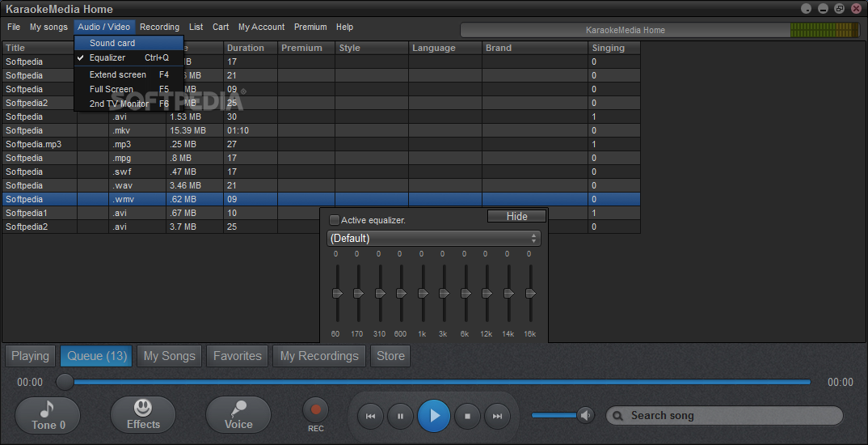Switch to the Favorites tab

[238, 356]
